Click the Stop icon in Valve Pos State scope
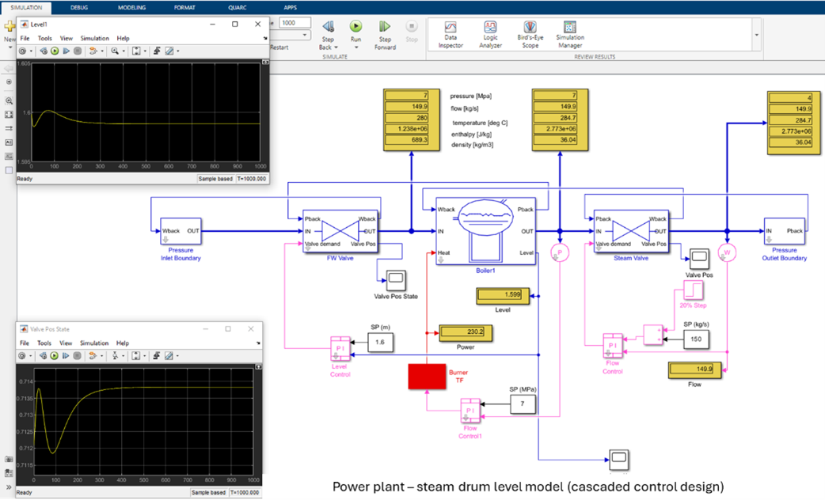 (x=78, y=356)
